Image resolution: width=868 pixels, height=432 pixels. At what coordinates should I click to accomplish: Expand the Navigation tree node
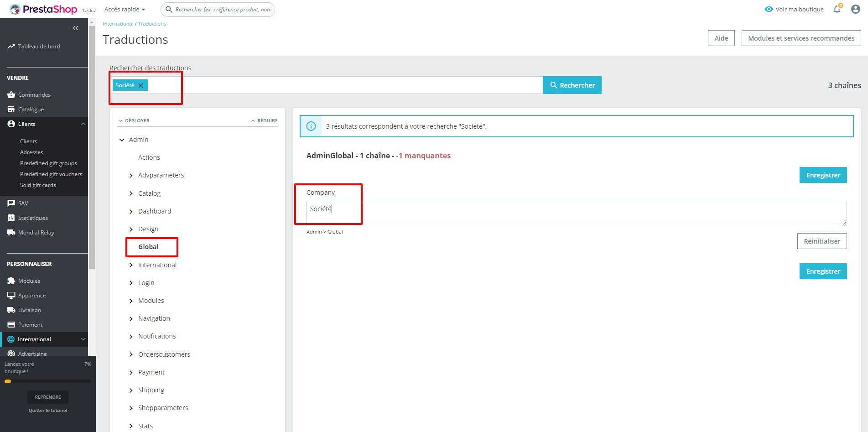click(x=131, y=319)
